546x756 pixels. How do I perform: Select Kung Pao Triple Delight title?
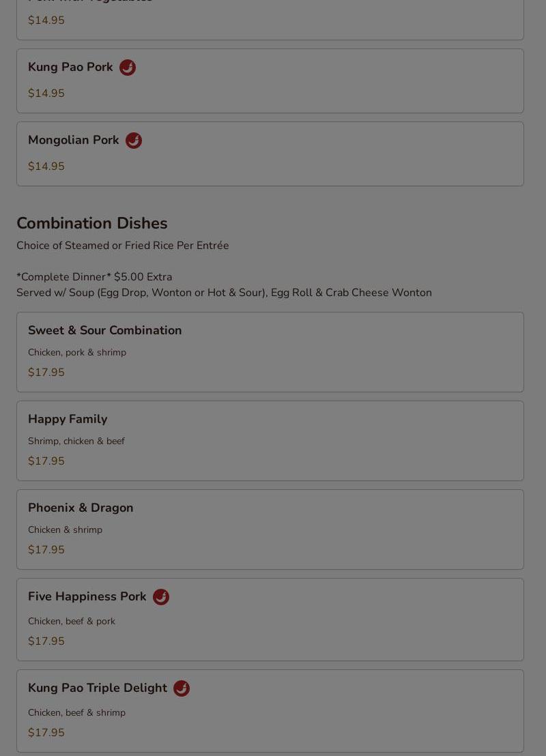click(98, 688)
